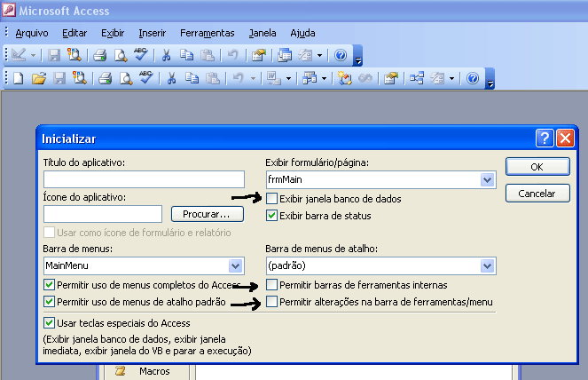This screenshot has width=588, height=380.
Task: Click Print icon in upper toolbar
Action: tap(99, 55)
